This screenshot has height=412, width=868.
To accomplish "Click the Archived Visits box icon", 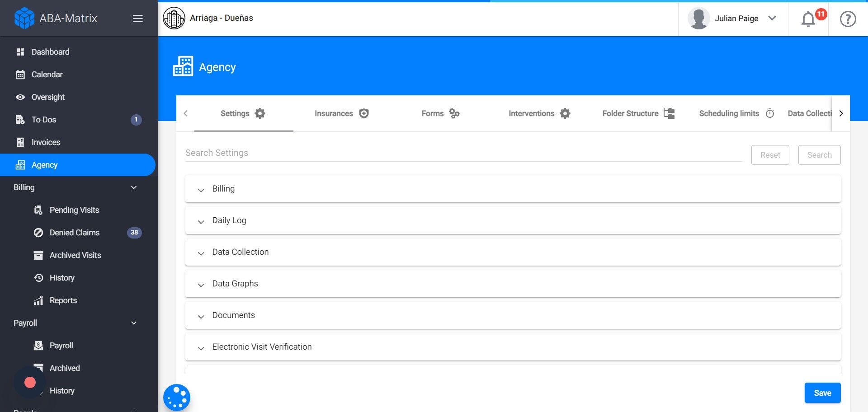I will [x=38, y=255].
